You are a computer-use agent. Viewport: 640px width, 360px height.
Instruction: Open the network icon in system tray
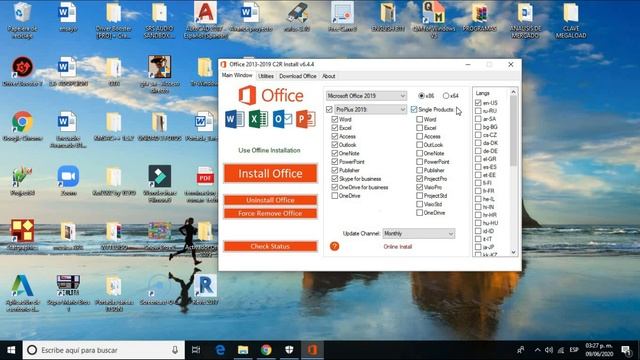561,350
